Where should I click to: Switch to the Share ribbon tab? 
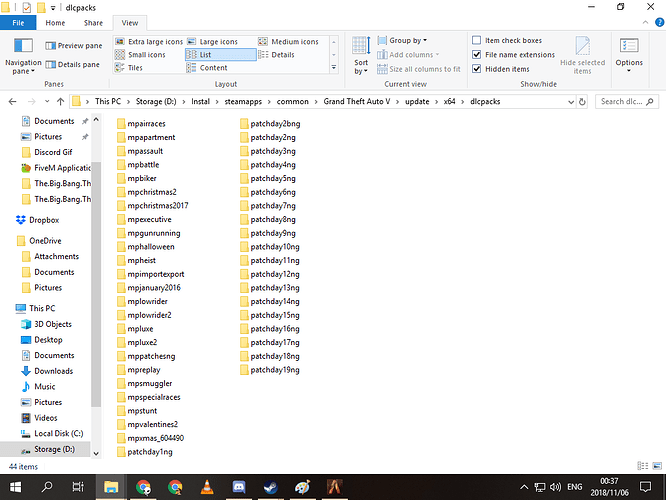[93, 23]
